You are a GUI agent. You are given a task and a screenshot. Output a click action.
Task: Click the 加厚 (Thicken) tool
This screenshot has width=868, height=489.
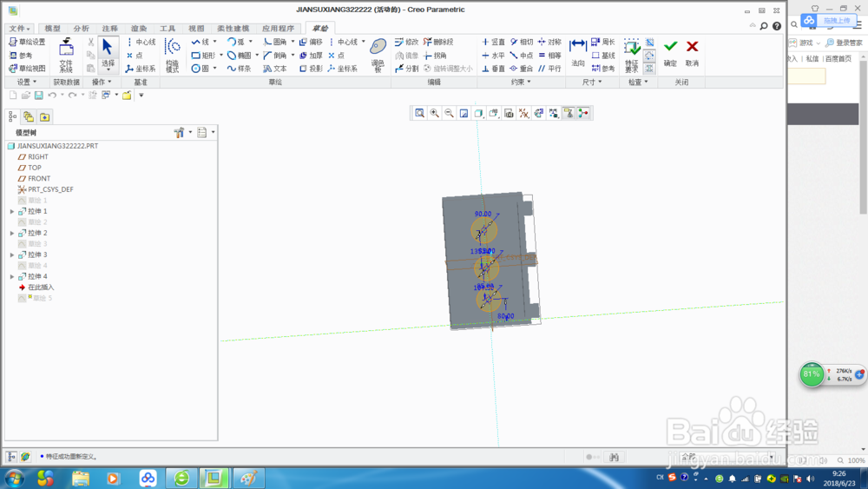[311, 56]
